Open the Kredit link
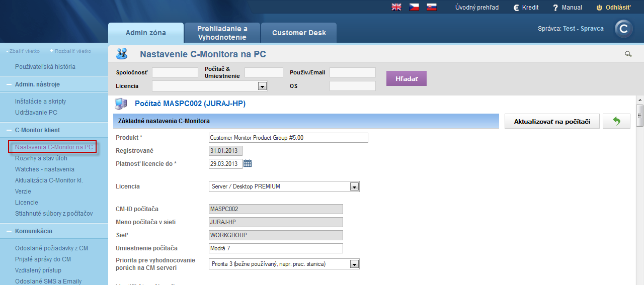Viewport: 644px width, 285px height. point(526,8)
